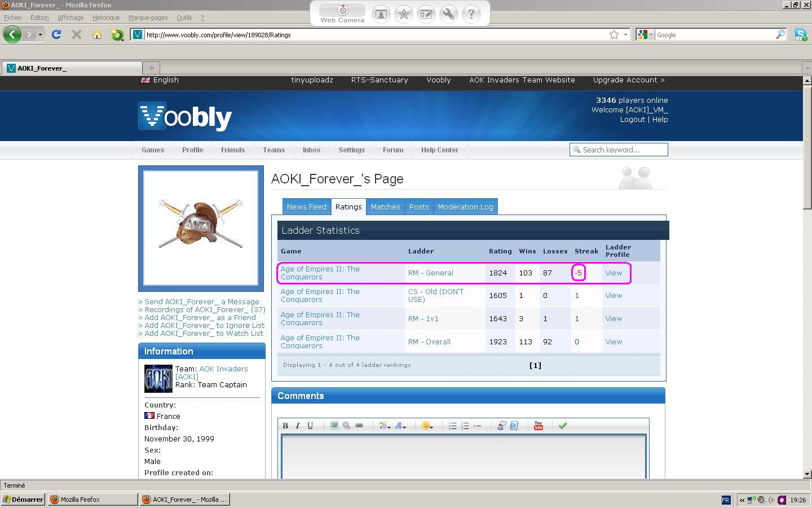
Task: Click the Italic formatting icon
Action: point(298,426)
